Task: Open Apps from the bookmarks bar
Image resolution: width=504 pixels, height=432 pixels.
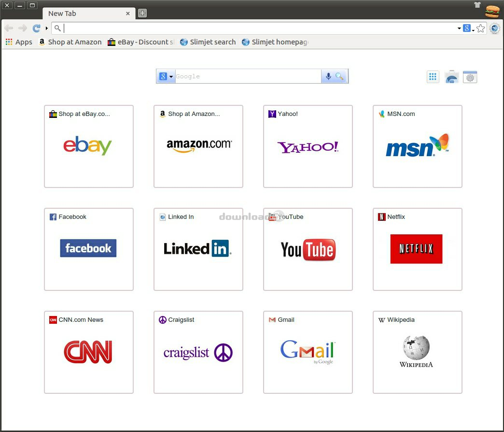Action: pyautogui.click(x=18, y=42)
